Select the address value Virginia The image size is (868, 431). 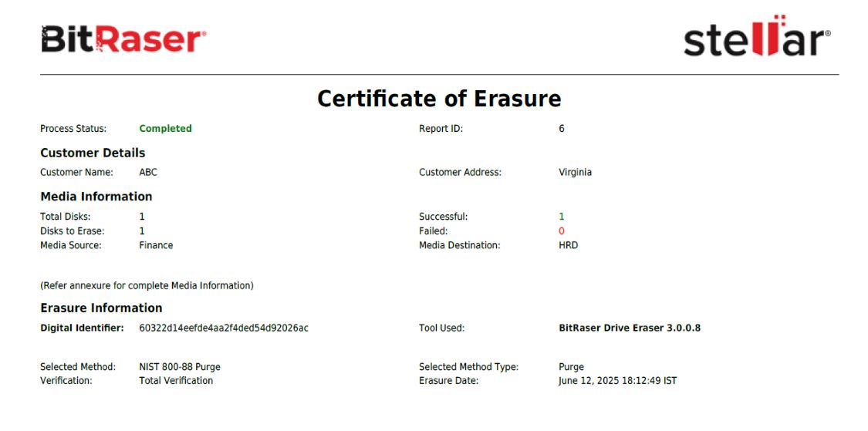click(x=575, y=172)
